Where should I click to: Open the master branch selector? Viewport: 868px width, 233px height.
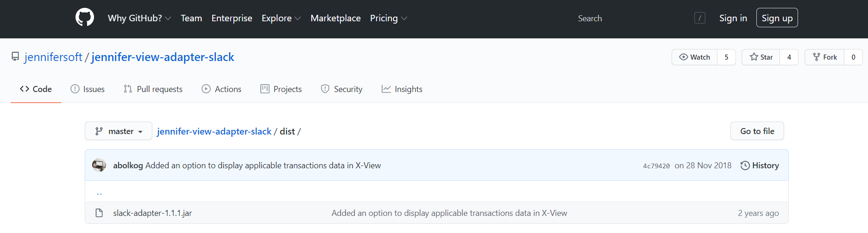[x=119, y=131]
